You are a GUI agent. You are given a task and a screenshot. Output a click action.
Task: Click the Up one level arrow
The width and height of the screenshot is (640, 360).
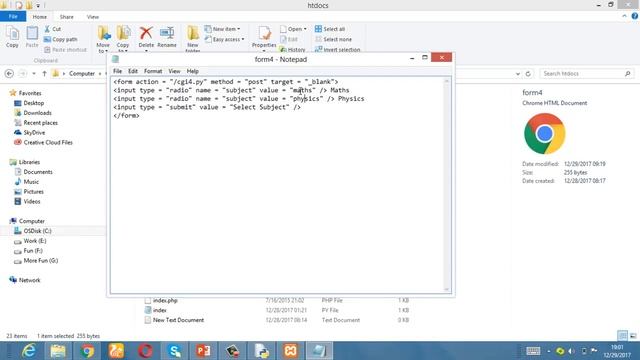44,73
